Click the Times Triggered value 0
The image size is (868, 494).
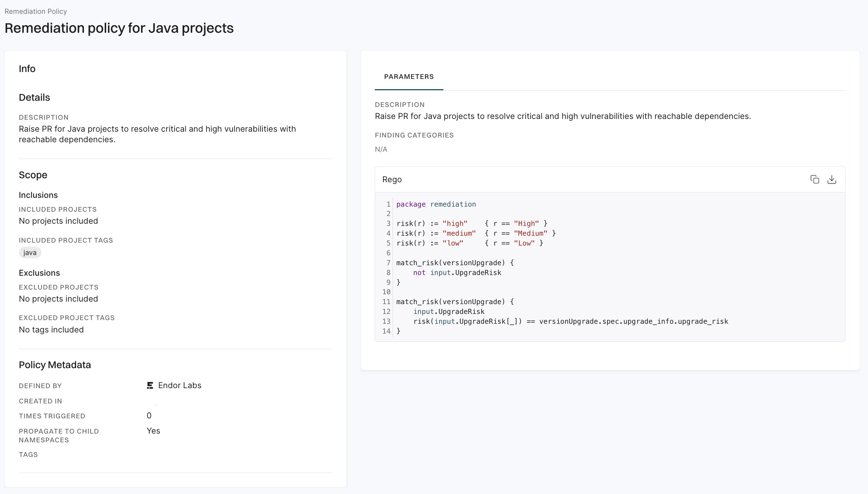coord(149,415)
